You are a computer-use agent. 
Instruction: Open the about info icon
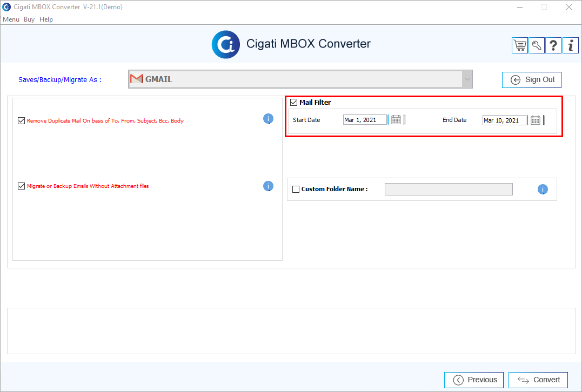point(571,45)
